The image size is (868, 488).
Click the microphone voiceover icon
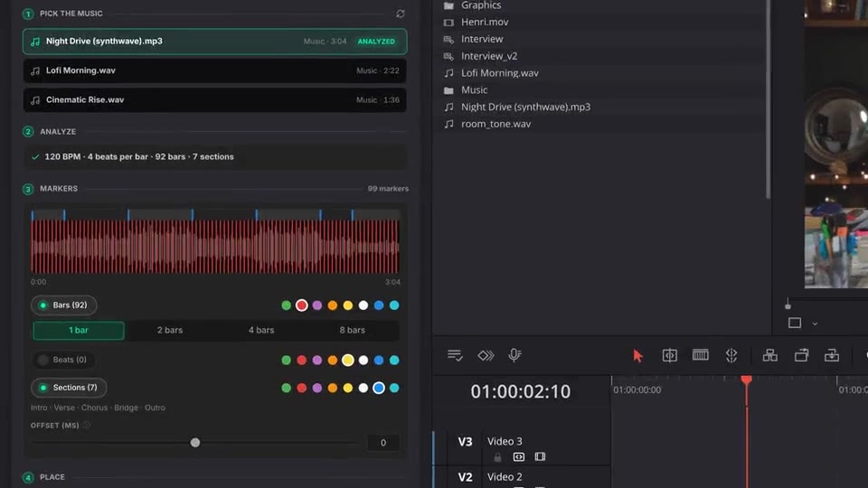(514, 355)
